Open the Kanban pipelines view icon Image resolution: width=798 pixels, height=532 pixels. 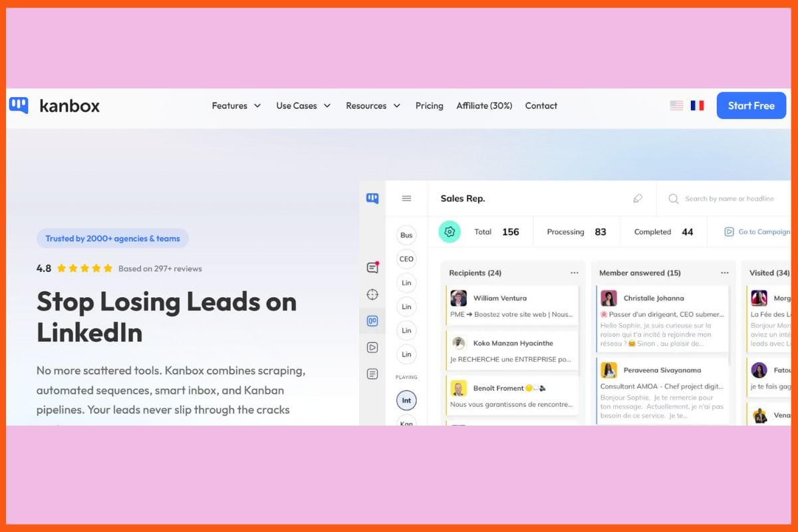coord(372,321)
